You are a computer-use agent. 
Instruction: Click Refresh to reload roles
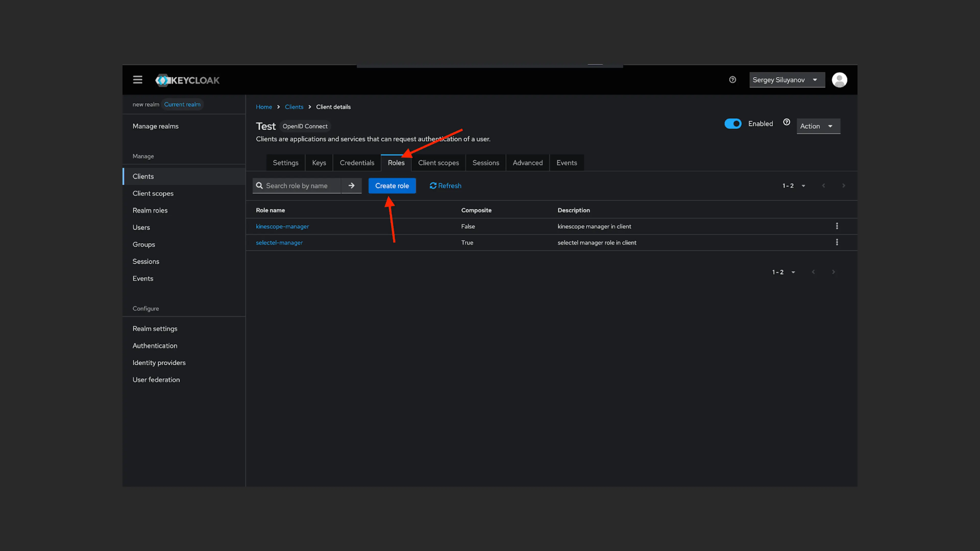click(x=445, y=185)
